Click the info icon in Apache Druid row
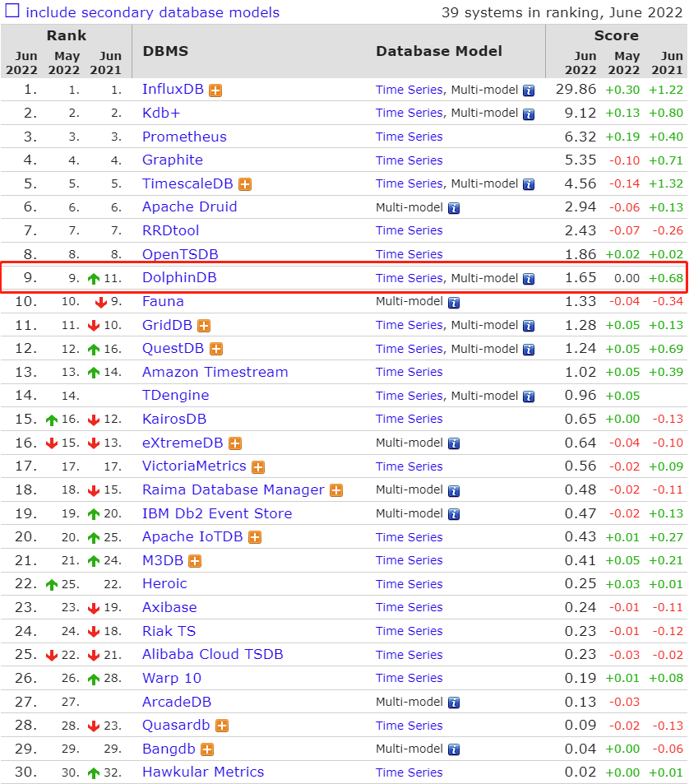The image size is (689, 784). tap(454, 208)
